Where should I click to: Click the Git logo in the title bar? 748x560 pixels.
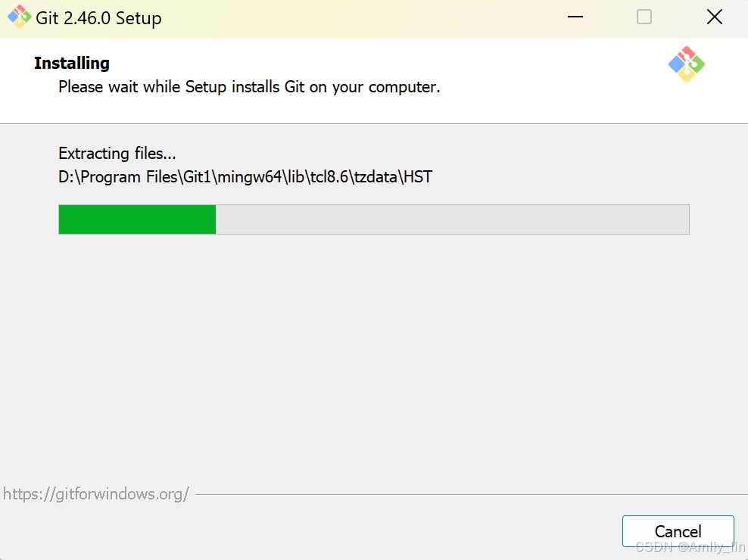point(19,17)
